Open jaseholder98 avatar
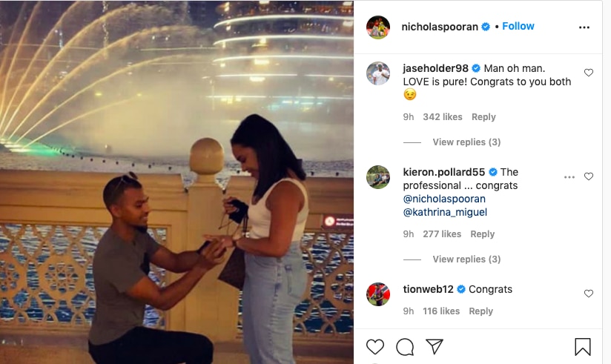 pos(378,73)
